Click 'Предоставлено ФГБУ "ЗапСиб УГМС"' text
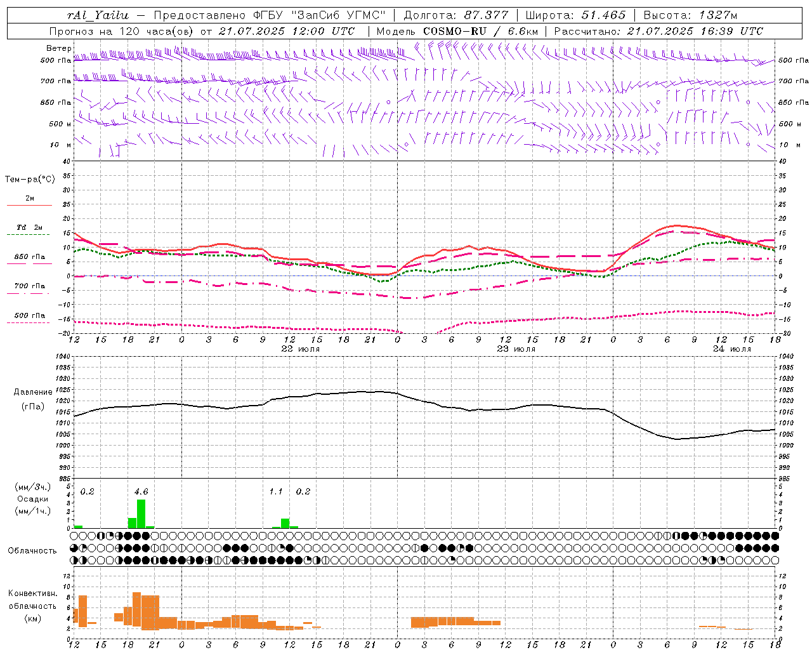The height and width of the screenshot is (650, 812). pyautogui.click(x=270, y=15)
